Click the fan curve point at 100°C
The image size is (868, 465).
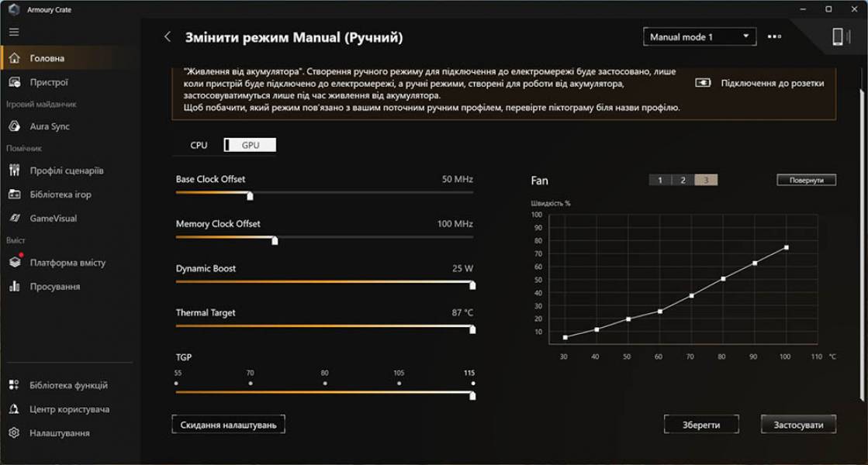coord(786,248)
